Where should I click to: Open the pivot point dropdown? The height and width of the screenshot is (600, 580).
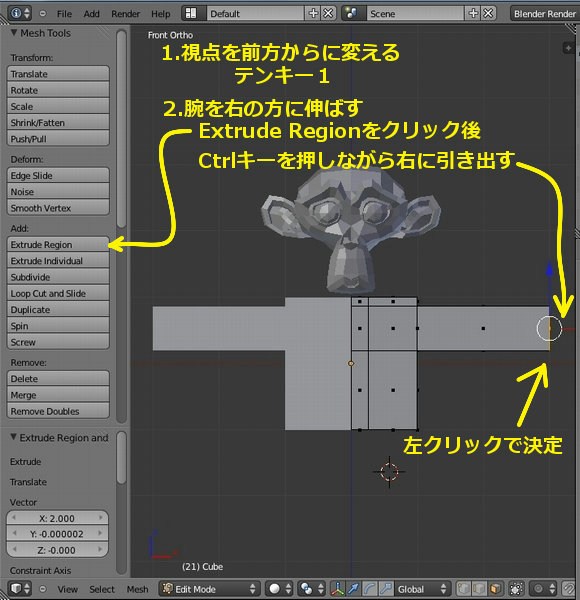point(312,589)
